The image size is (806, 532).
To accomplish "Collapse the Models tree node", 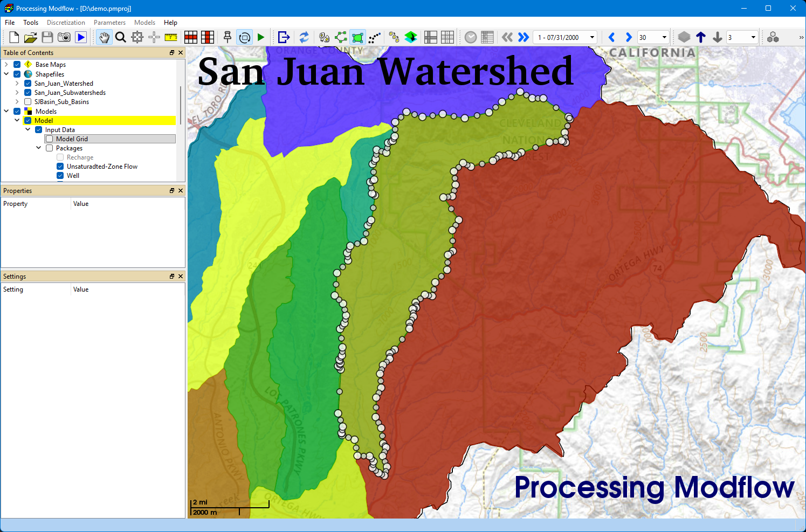I will point(6,112).
